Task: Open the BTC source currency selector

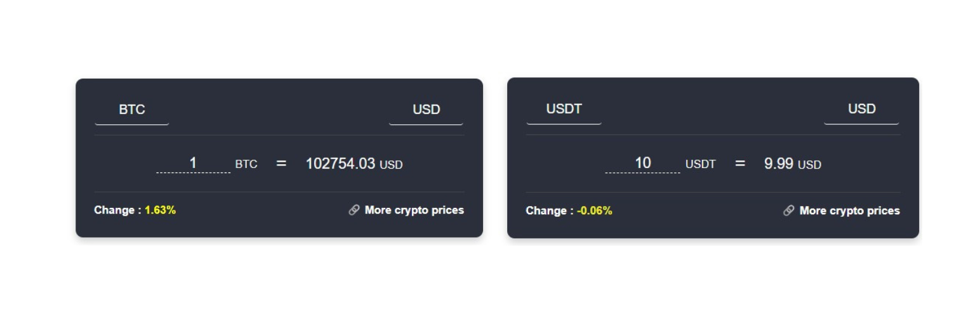Action: coord(132,110)
